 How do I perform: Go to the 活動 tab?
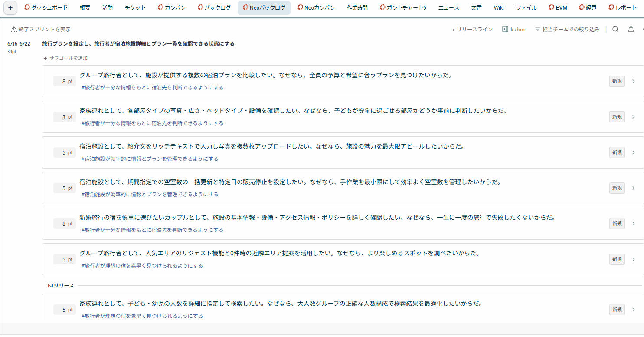108,7
